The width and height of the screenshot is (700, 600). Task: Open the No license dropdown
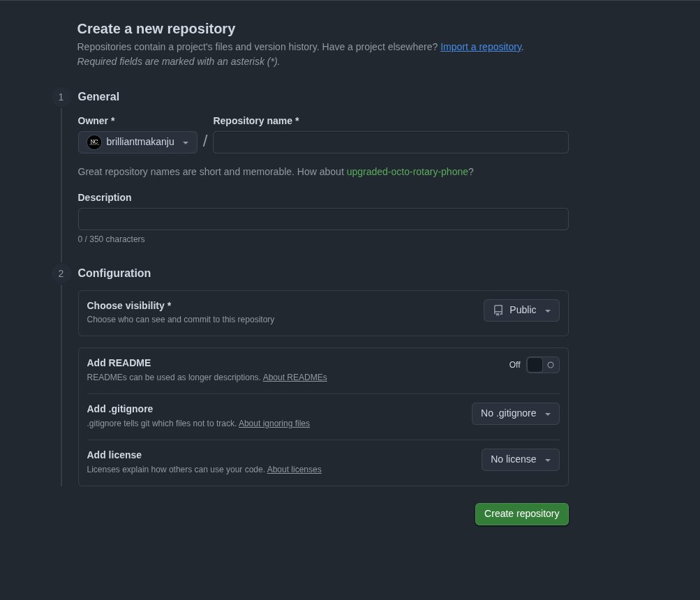(x=520, y=460)
